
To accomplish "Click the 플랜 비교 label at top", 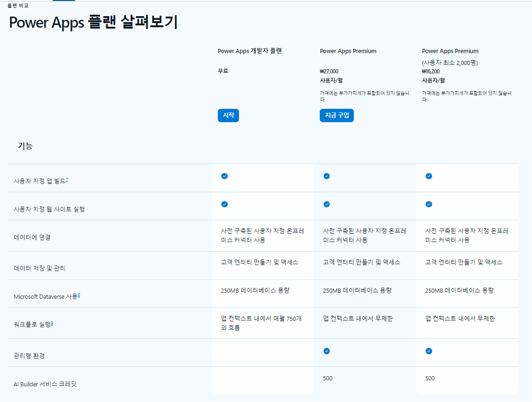I will (18, 6).
